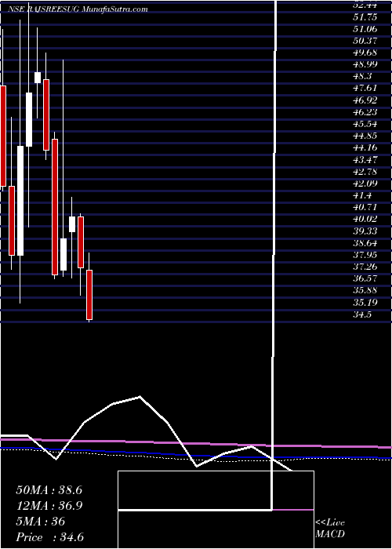Select the 36.57 axis label
The image size is (392, 549).
[365, 278]
